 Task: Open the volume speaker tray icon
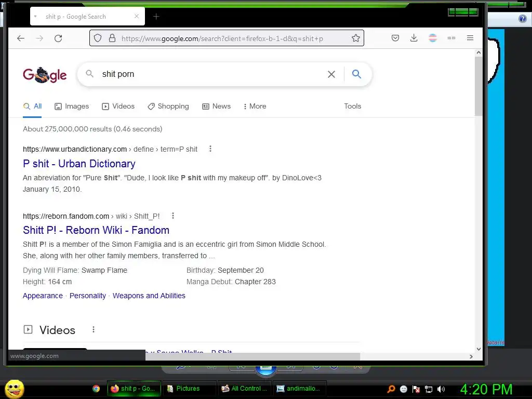pos(441,389)
